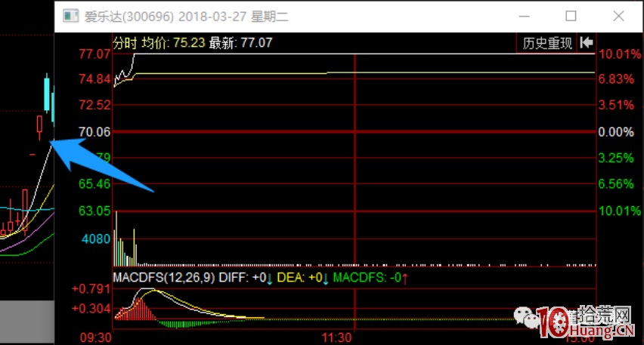Click the 72.52 price axis label

coord(94,105)
